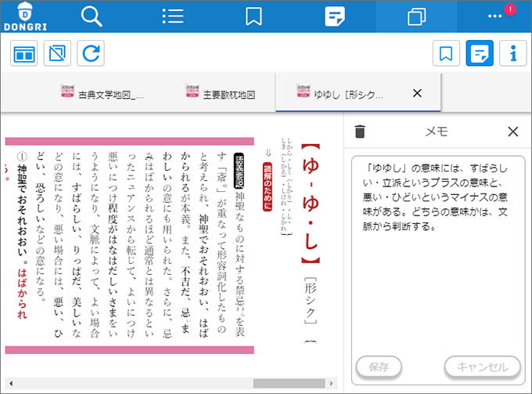Click the headword ゆ-ゆ・し
532x394 pixels.
311,204
